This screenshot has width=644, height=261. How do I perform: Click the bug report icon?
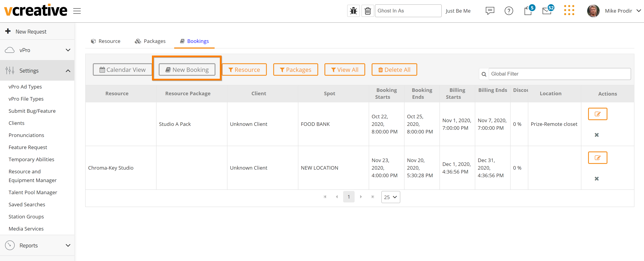[353, 11]
